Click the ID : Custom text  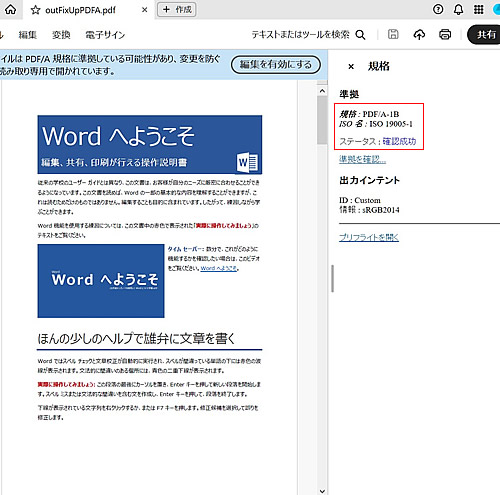point(360,200)
